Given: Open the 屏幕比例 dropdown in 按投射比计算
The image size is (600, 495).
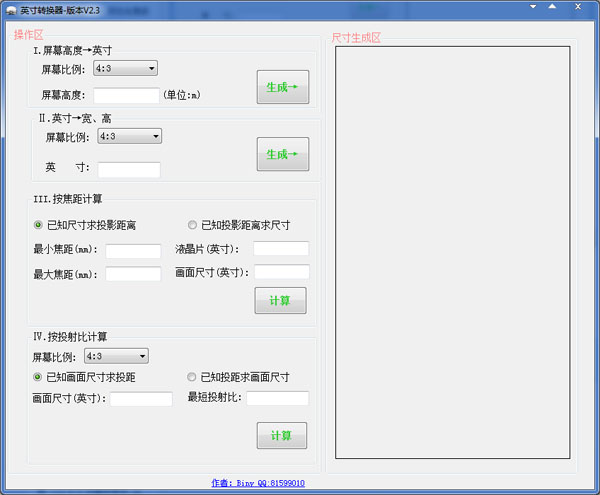Looking at the screenshot, I should point(116,356).
